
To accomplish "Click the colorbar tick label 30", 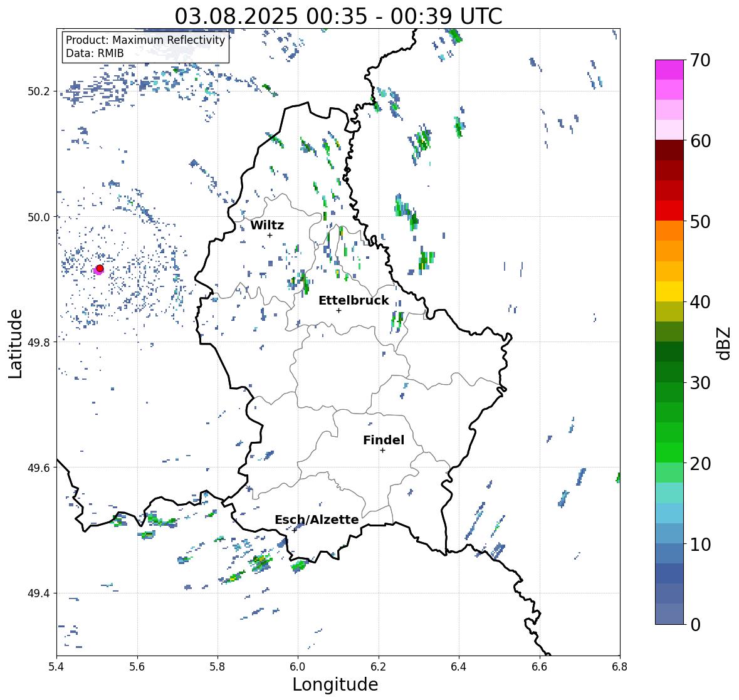I will click(700, 382).
